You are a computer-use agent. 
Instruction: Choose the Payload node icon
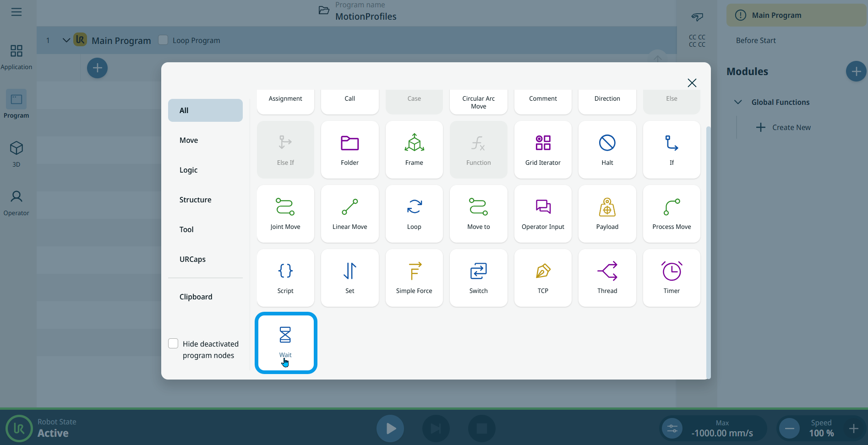click(607, 214)
